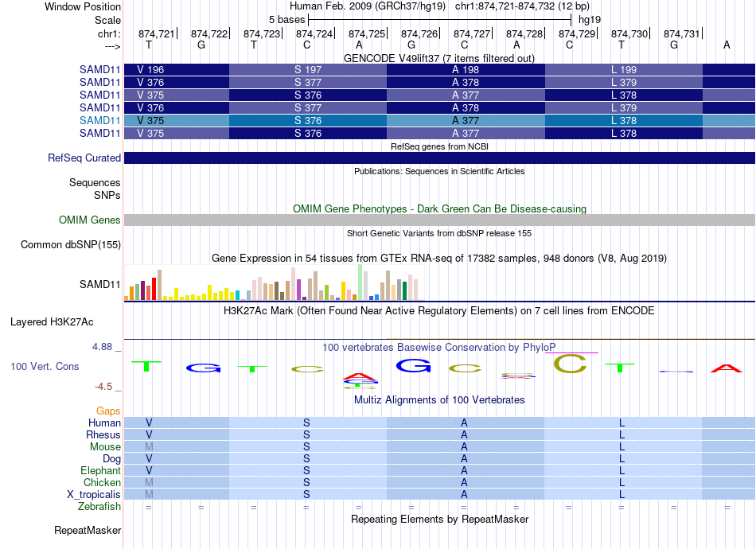
Task: Click the Sequences track label
Action: click(x=95, y=183)
